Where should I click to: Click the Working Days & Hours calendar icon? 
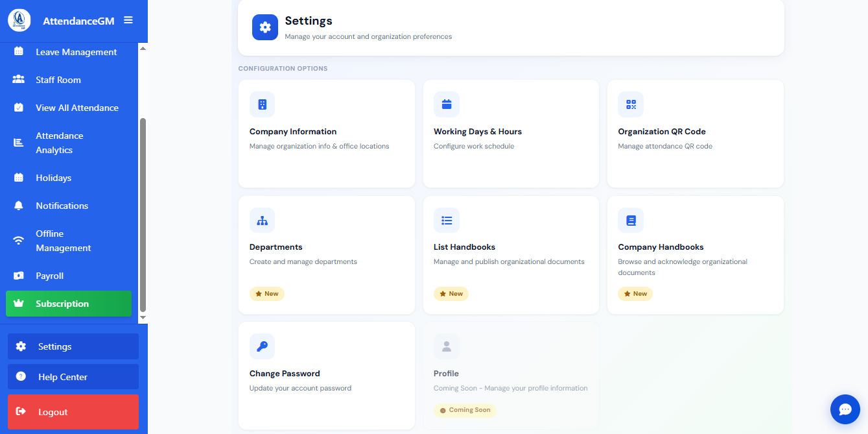(447, 104)
